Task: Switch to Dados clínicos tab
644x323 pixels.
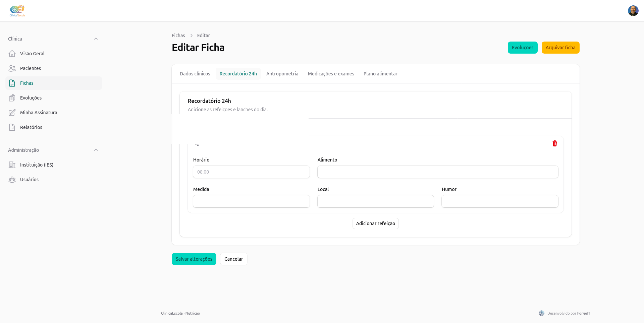Action: pos(195,74)
